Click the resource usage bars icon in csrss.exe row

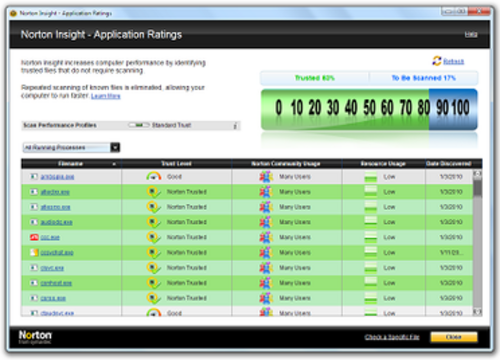click(371, 298)
